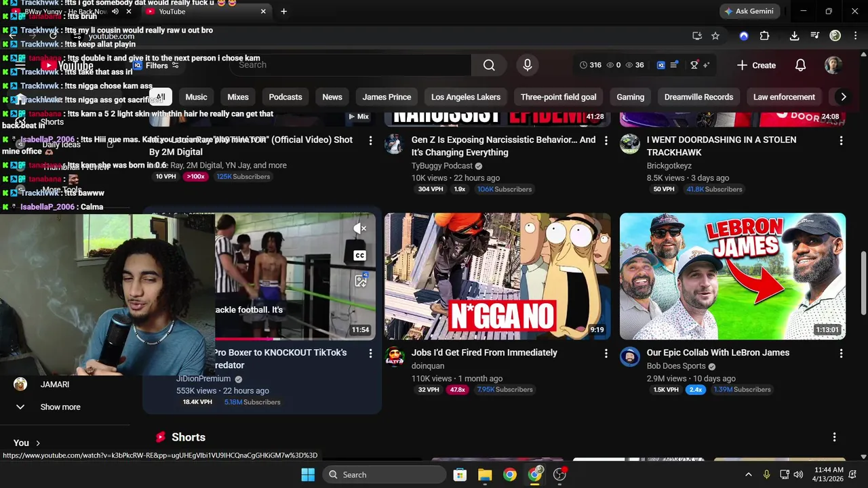Open options for the Gen Z narcissistic video

606,140
